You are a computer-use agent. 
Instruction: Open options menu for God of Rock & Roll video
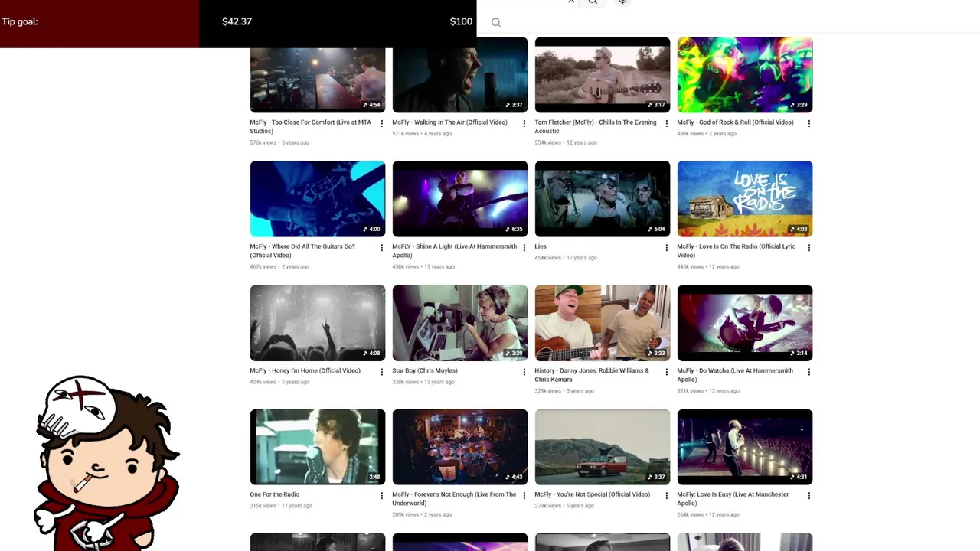coord(808,123)
